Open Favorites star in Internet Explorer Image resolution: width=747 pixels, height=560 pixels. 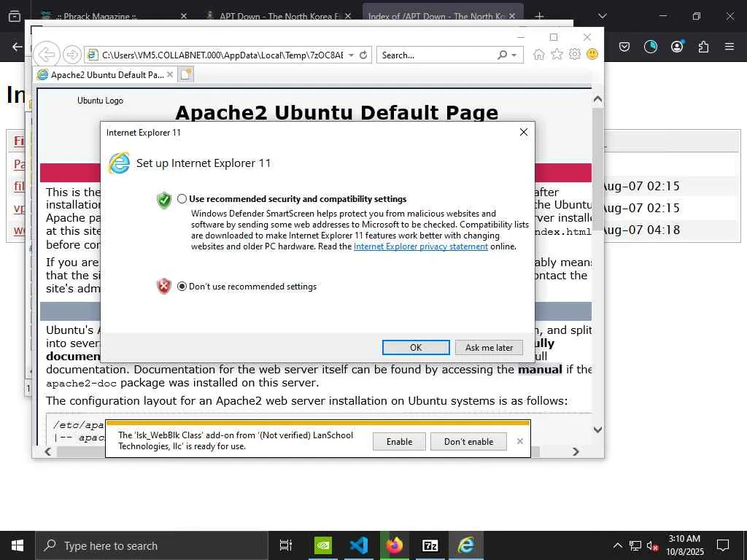point(557,54)
